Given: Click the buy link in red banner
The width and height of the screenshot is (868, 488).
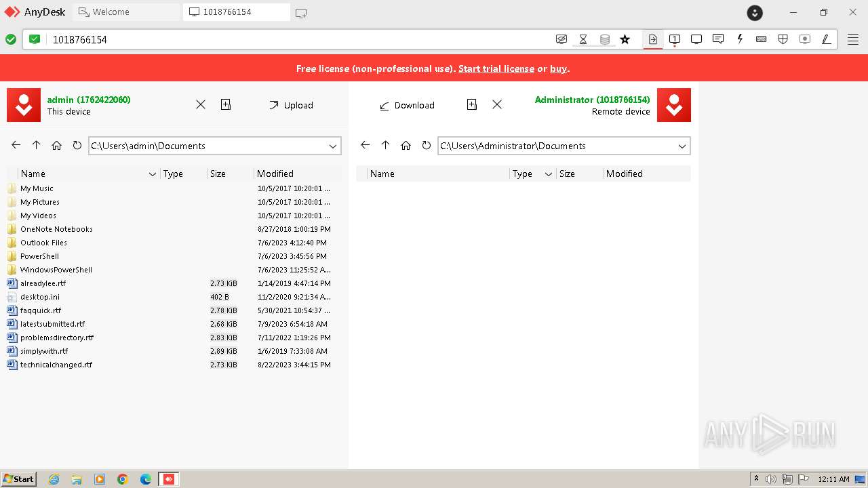Looking at the screenshot, I should pyautogui.click(x=559, y=68).
